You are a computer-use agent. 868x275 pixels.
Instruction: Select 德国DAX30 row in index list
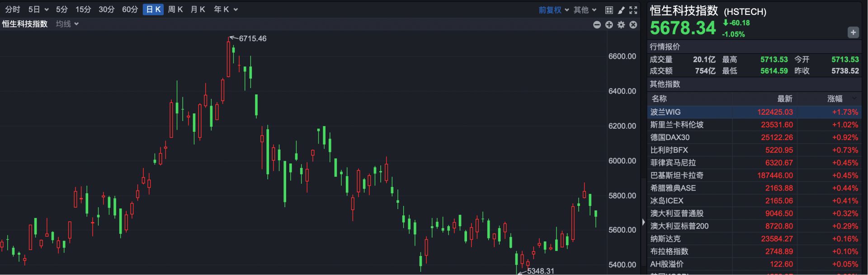(x=670, y=137)
